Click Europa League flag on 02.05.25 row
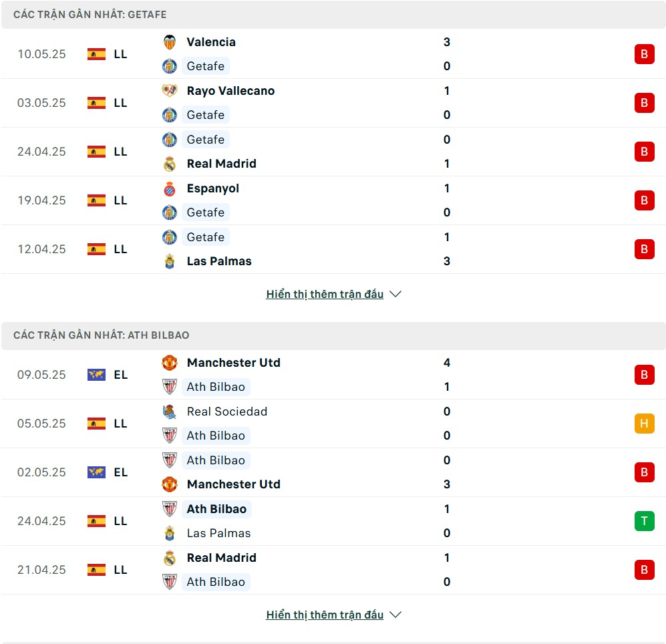 click(x=96, y=472)
